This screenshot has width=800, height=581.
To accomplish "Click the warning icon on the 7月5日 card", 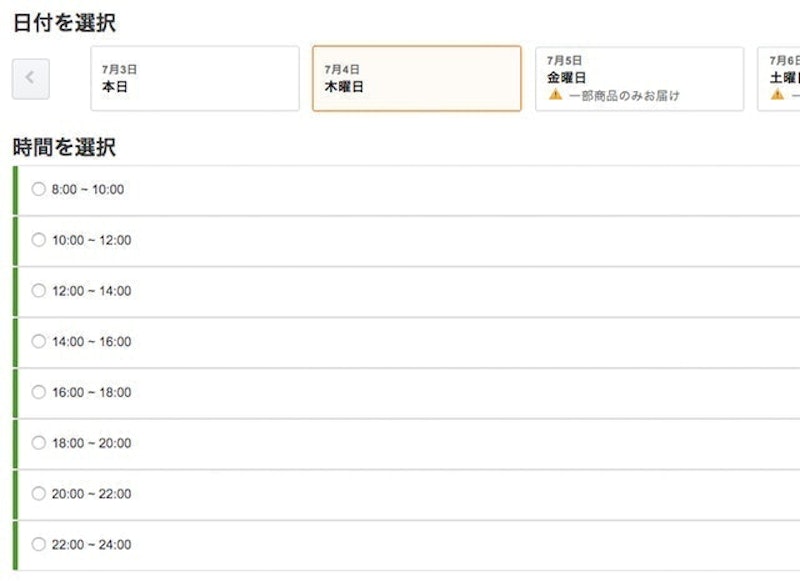I will [555, 95].
